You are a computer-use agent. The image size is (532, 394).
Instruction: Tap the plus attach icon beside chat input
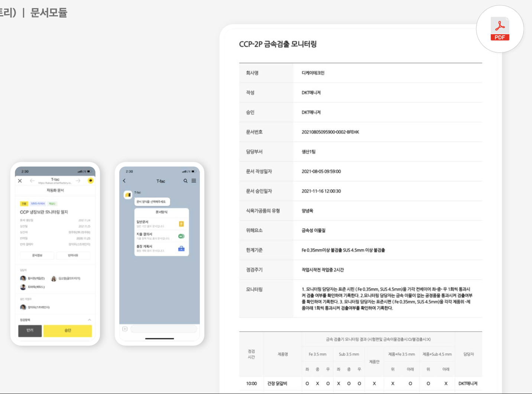pos(125,329)
